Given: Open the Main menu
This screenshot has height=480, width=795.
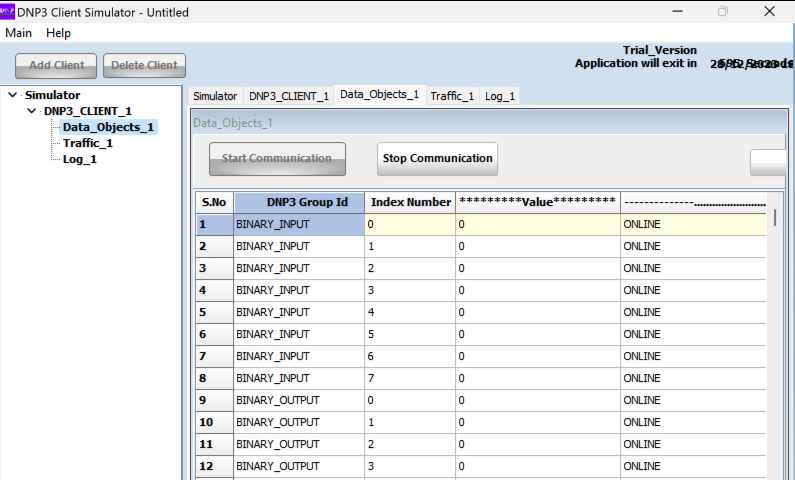Looking at the screenshot, I should click(x=18, y=33).
